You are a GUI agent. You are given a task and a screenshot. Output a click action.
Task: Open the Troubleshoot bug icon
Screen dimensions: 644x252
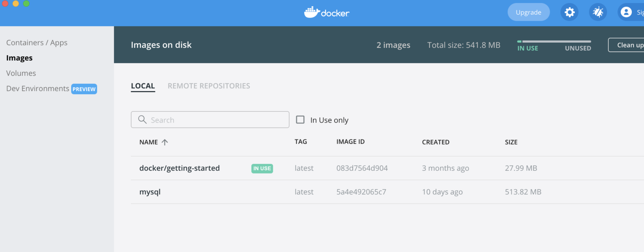pyautogui.click(x=598, y=13)
